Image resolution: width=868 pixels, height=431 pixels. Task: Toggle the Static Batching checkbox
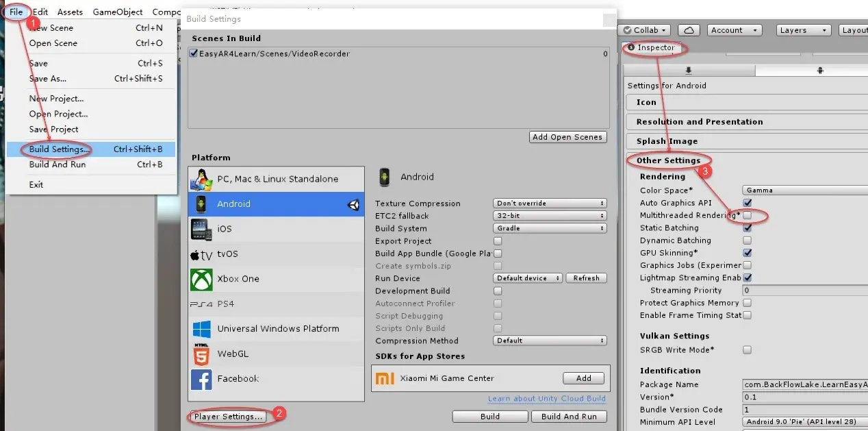click(747, 228)
